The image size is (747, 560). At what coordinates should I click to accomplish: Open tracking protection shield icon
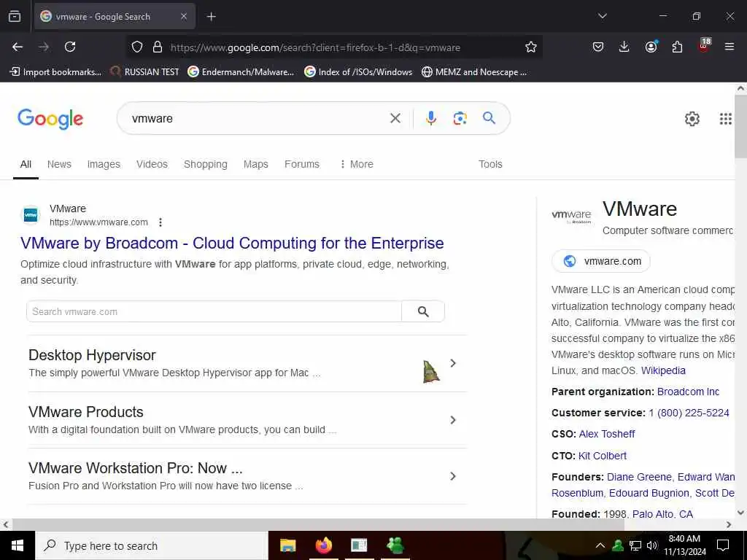pyautogui.click(x=137, y=47)
